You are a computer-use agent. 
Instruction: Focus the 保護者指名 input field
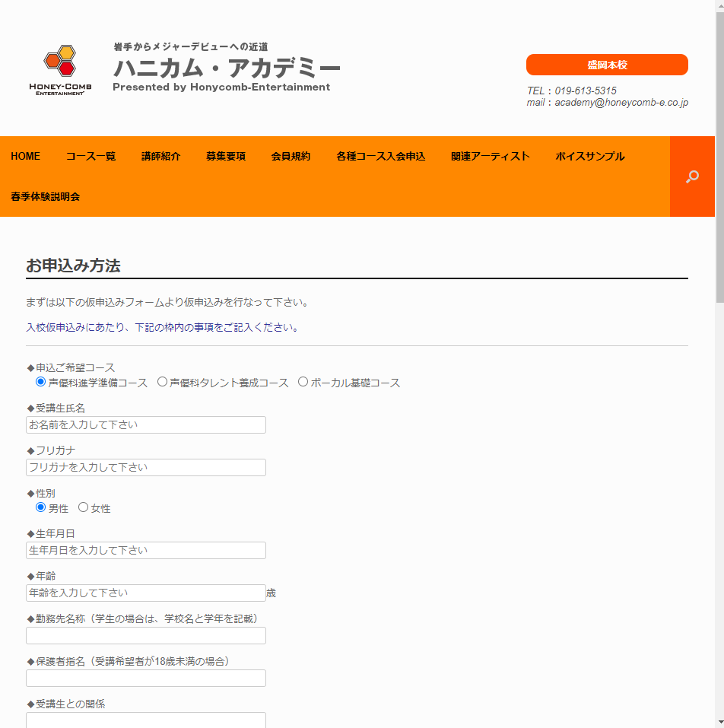[x=146, y=679]
